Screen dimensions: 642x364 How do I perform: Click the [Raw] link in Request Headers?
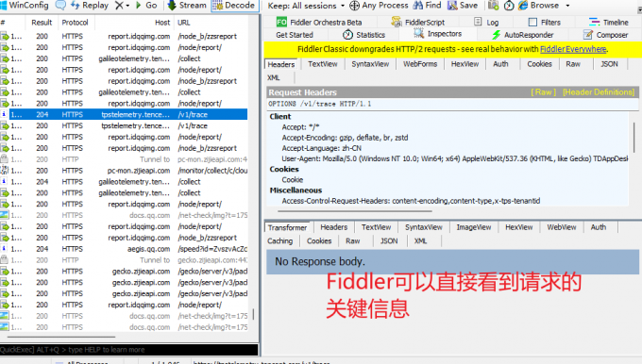click(543, 92)
